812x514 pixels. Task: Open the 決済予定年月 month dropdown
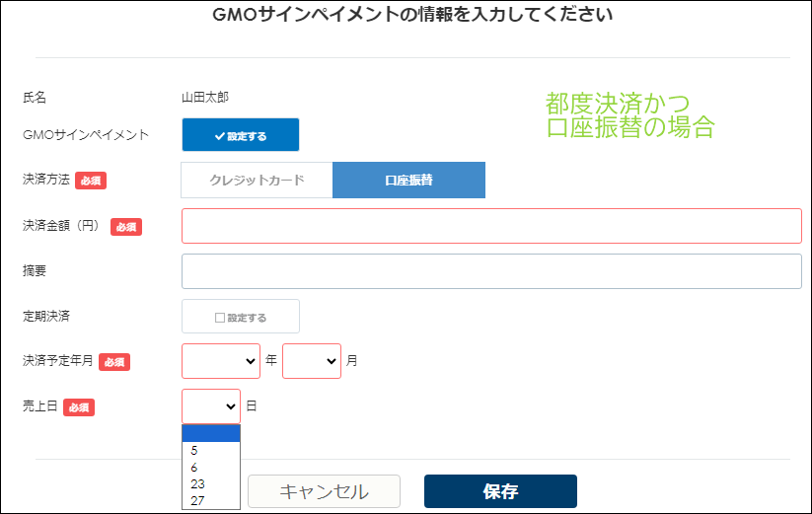[x=312, y=361]
